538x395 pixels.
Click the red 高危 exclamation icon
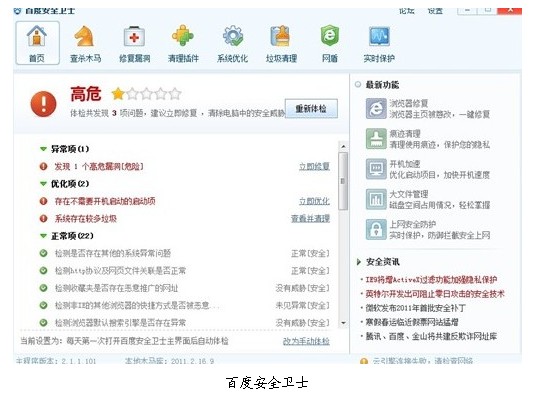(44, 104)
